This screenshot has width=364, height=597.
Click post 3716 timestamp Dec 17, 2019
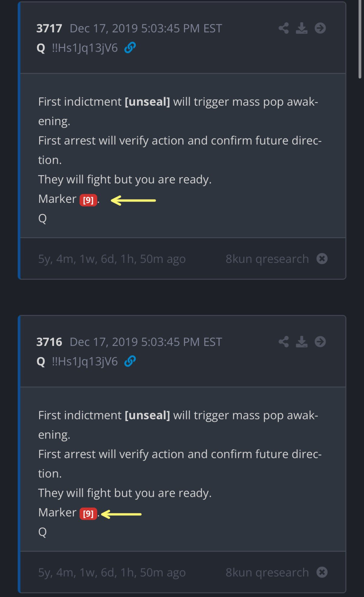pos(146,342)
